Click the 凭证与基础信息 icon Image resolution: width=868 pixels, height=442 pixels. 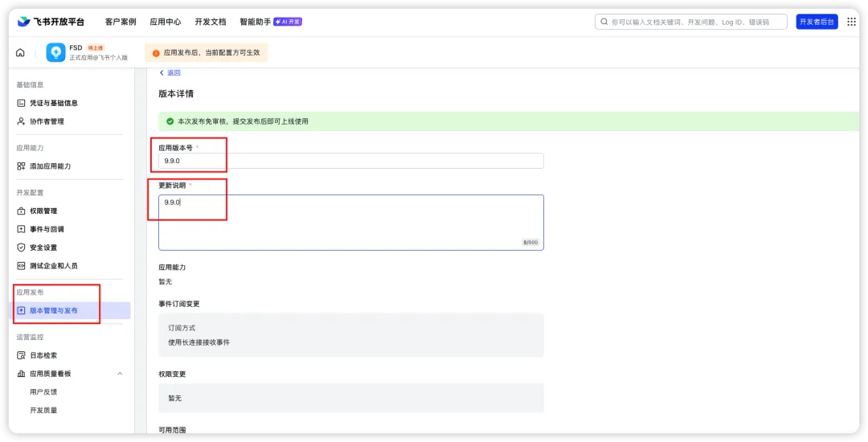click(21, 103)
